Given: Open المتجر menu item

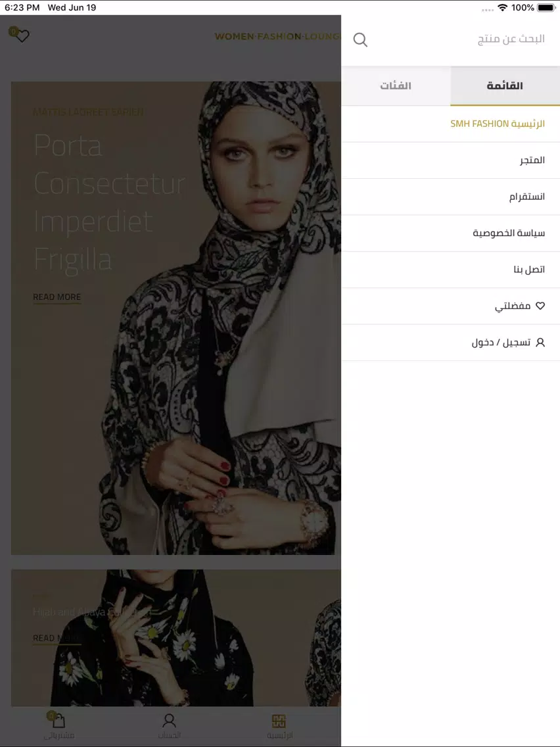Looking at the screenshot, I should click(x=450, y=160).
